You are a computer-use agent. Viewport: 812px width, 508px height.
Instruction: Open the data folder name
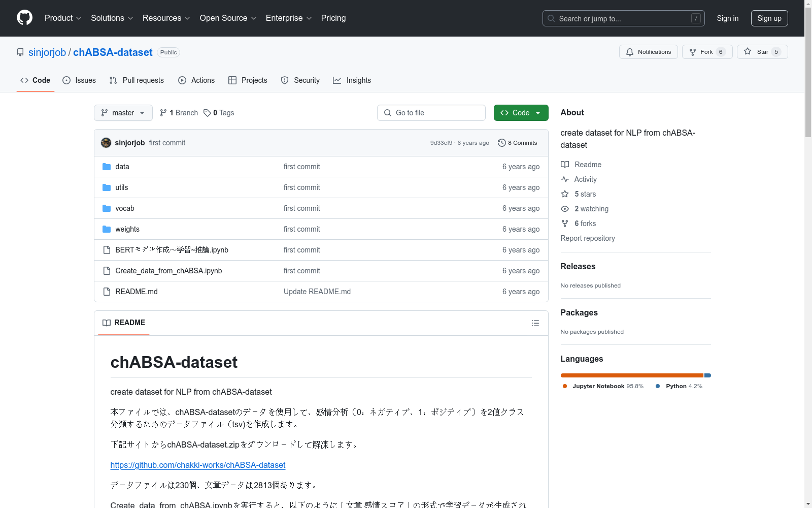pyautogui.click(x=122, y=167)
